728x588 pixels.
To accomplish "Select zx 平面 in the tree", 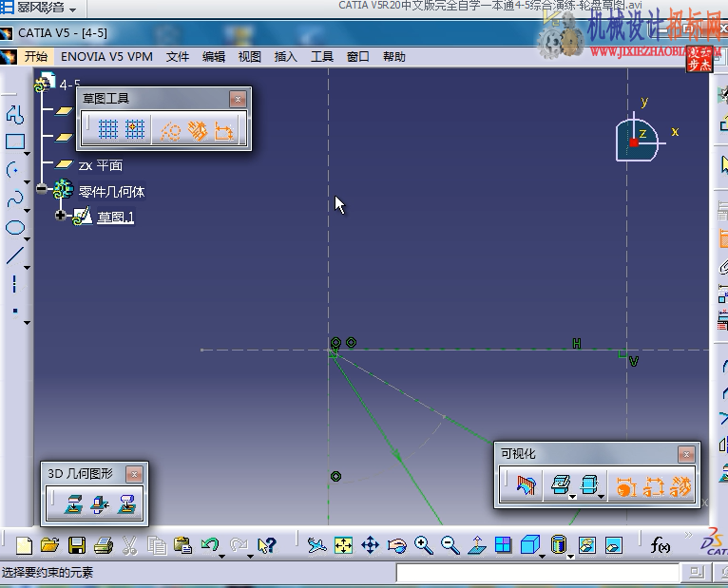I will point(101,165).
